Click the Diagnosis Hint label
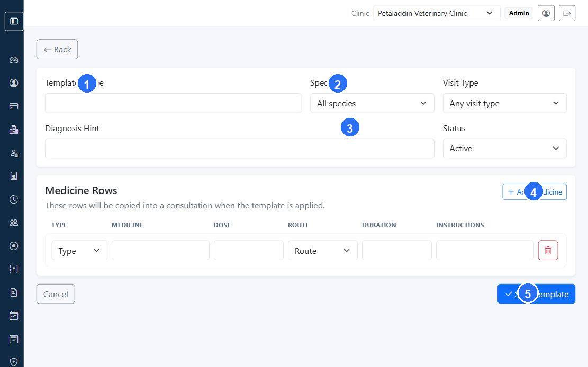 [x=72, y=128]
